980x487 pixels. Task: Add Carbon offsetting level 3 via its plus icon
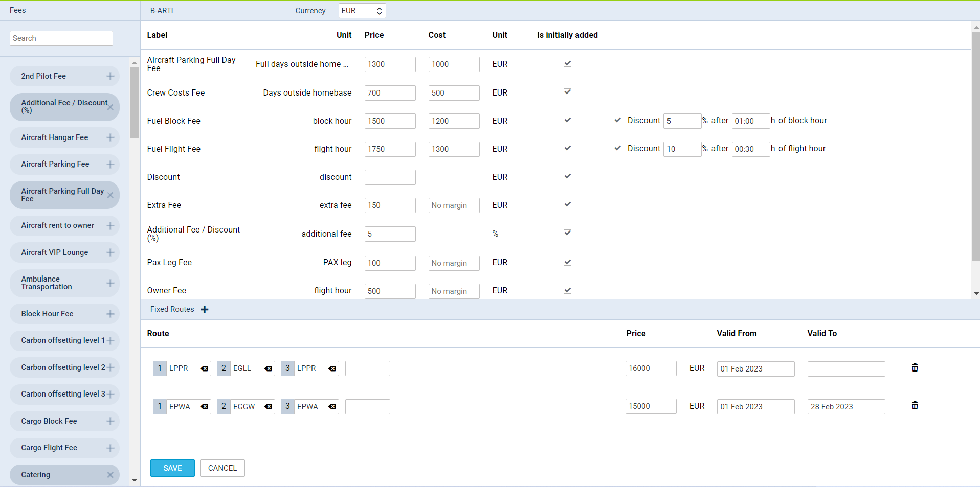(x=110, y=395)
